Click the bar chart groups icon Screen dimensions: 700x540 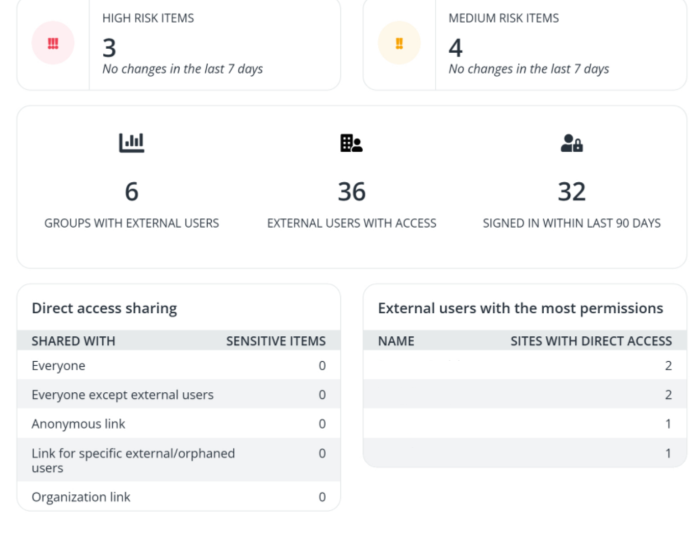(131, 144)
